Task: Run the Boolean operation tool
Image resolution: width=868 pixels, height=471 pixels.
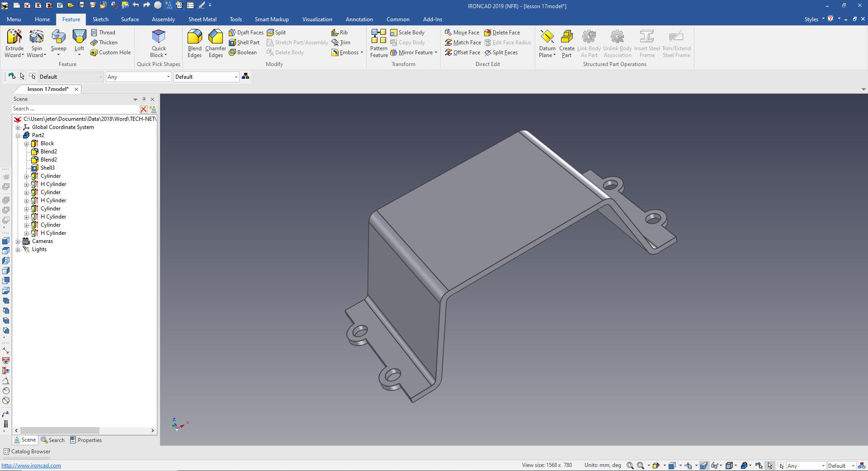Action: [x=243, y=52]
